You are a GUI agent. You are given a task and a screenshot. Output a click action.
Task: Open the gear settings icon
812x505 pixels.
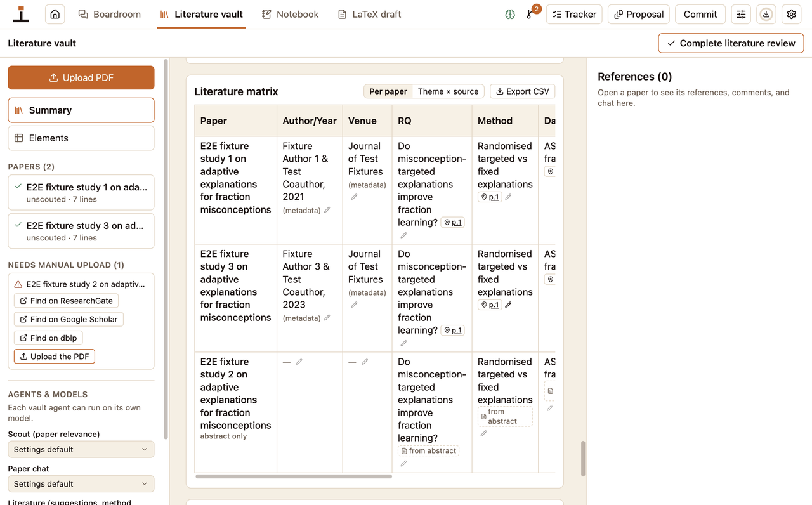[x=792, y=14]
